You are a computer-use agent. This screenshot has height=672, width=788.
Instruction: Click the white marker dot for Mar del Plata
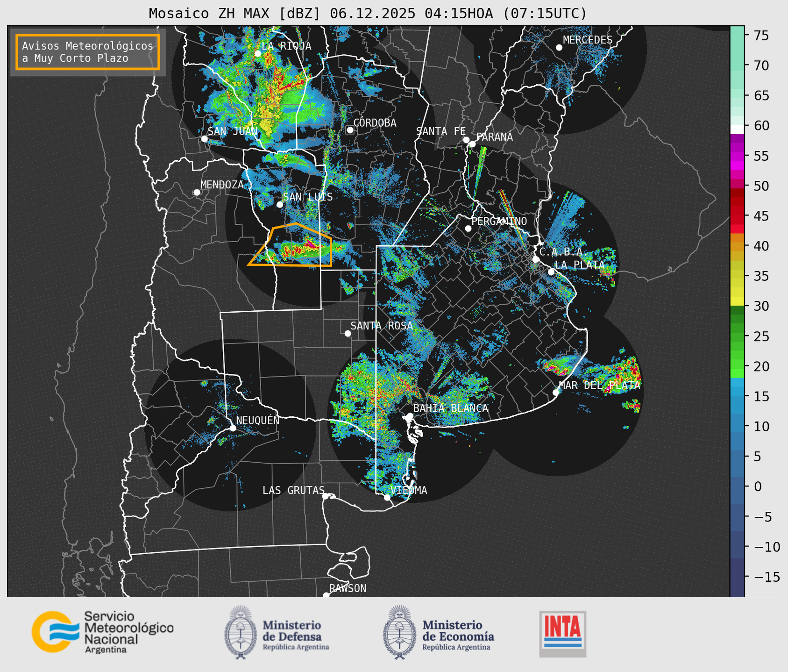coord(556,393)
